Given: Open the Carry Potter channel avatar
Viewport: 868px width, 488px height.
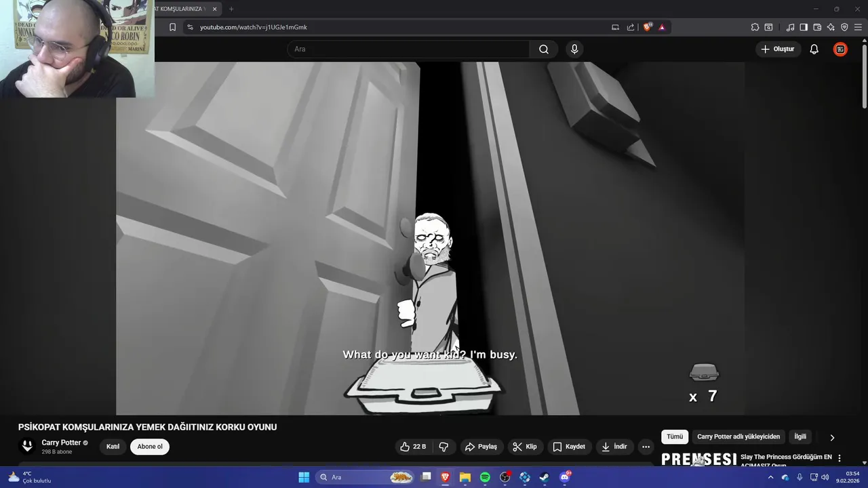Looking at the screenshot, I should point(28,446).
